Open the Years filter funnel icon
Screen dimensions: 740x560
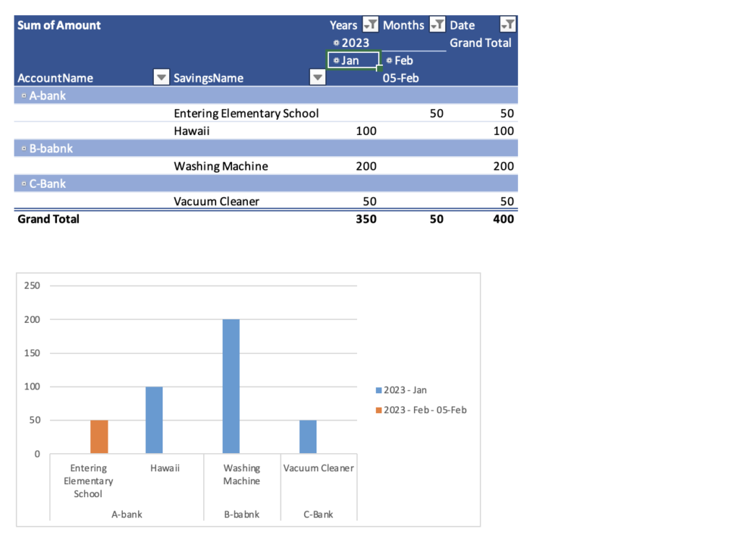[370, 24]
